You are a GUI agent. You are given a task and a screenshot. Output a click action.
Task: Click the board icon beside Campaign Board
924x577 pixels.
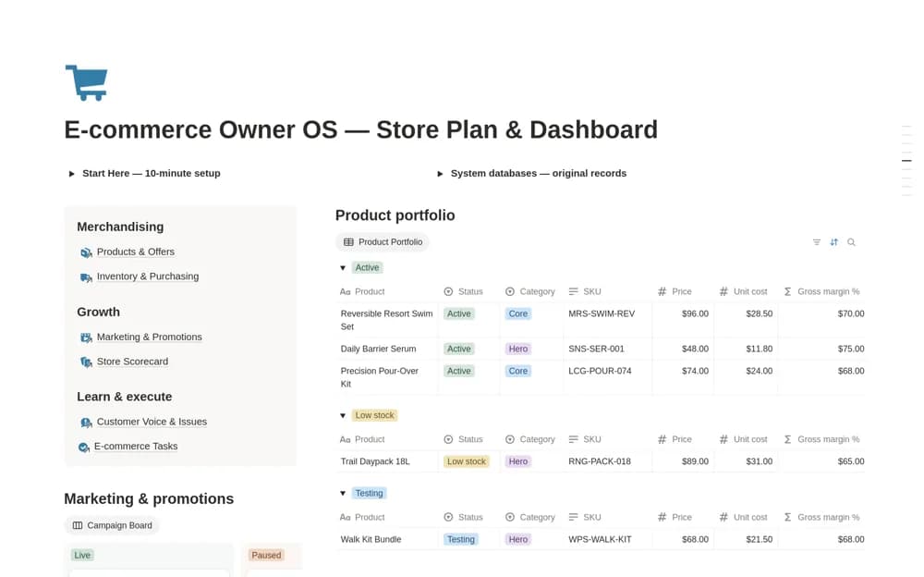(78, 525)
